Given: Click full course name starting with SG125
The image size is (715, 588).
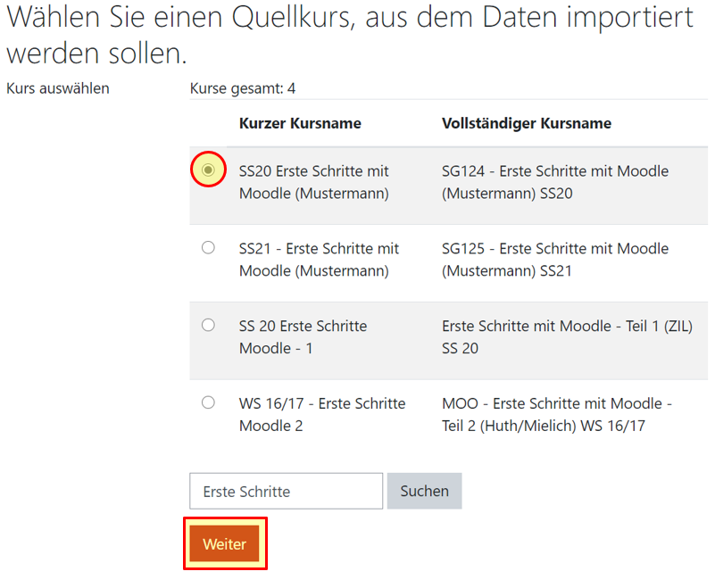Looking at the screenshot, I should click(x=555, y=260).
